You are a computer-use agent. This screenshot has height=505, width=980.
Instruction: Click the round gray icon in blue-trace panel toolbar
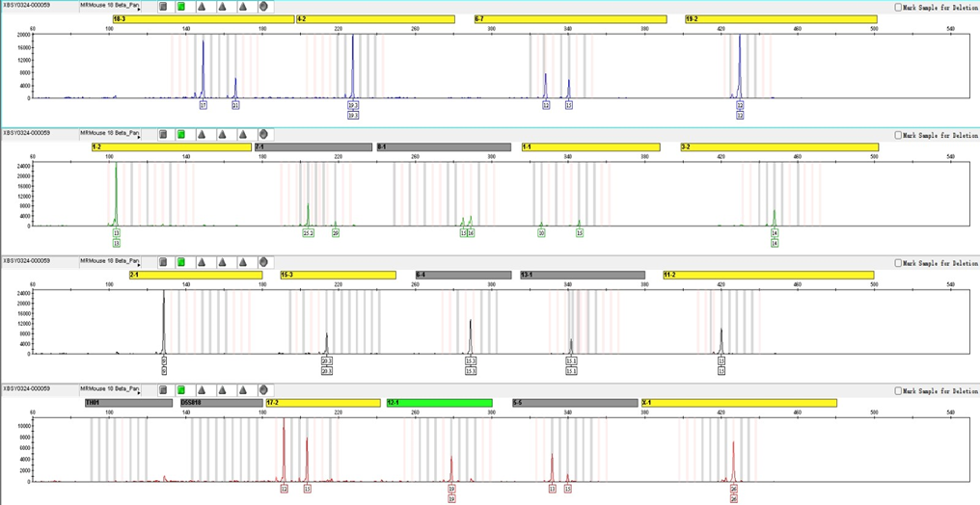coord(263,6)
